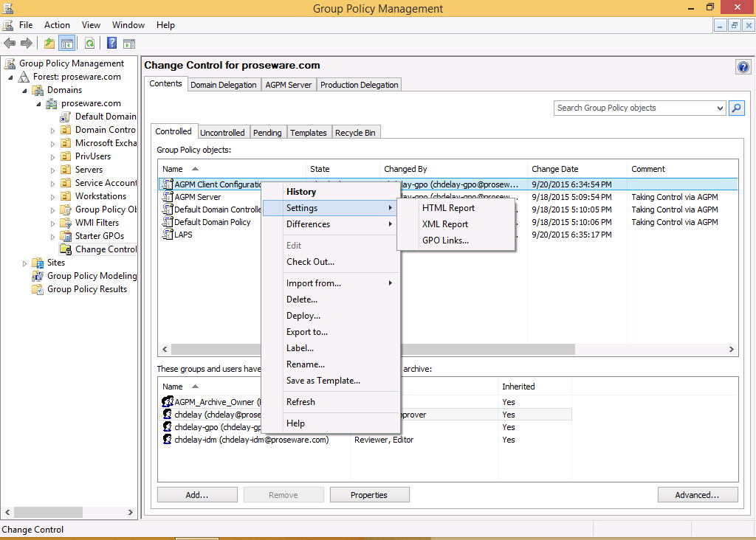Expand the Sites tree node
Viewport: 756px width, 540px height.
[25, 263]
